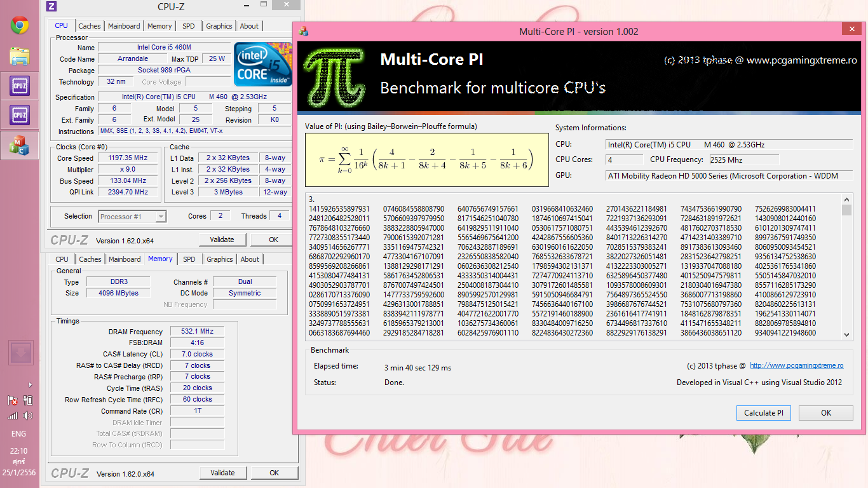Click Validate in upper CPU-Z window

tap(222, 240)
